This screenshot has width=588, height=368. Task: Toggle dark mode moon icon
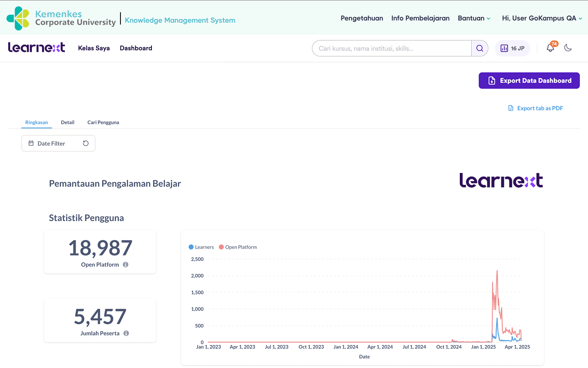coord(568,48)
